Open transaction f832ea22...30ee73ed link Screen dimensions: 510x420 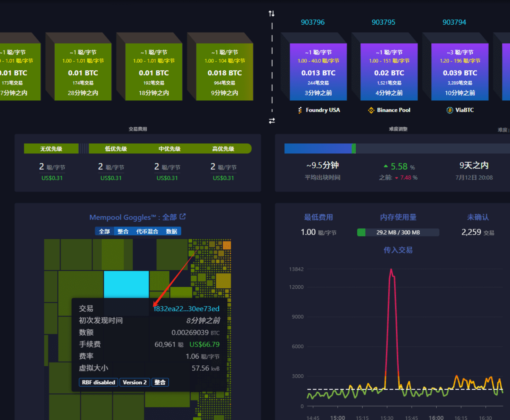coord(186,309)
